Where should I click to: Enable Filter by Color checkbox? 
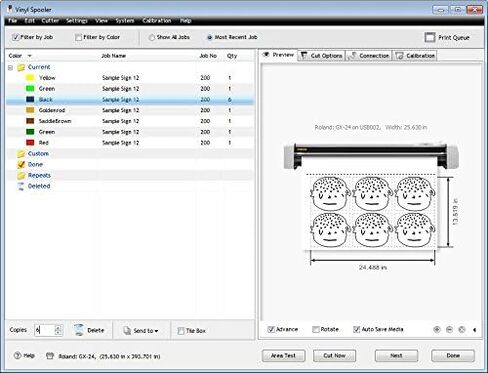[78, 37]
